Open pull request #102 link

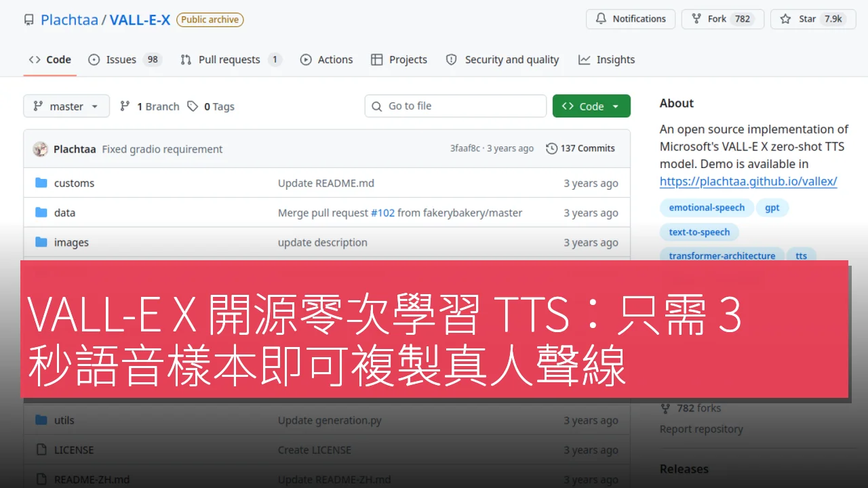[x=382, y=213]
